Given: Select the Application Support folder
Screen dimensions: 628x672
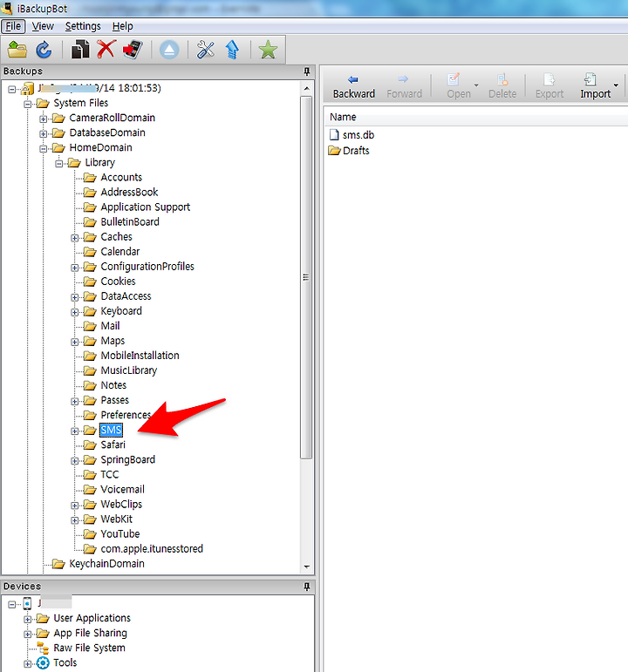Looking at the screenshot, I should tap(145, 207).
